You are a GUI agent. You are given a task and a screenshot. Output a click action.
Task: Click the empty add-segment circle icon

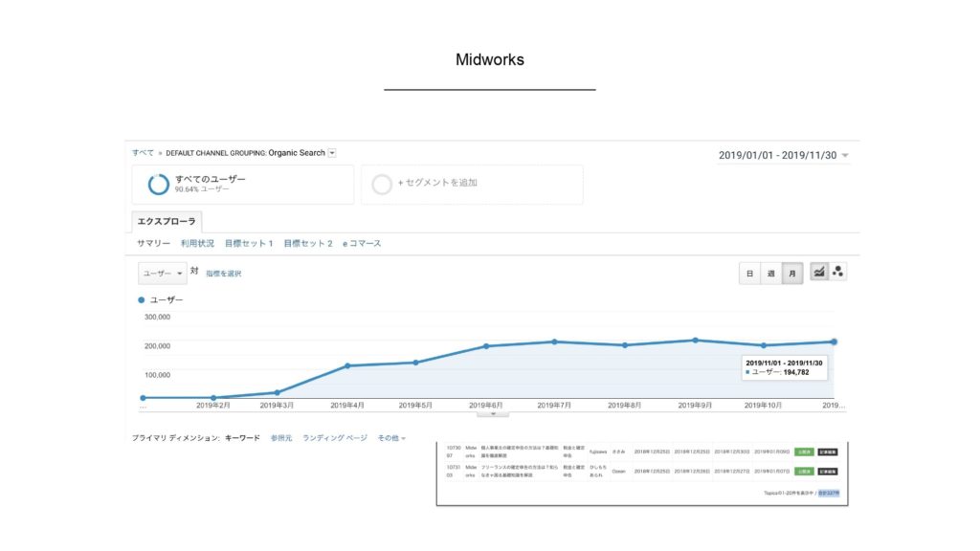[382, 184]
